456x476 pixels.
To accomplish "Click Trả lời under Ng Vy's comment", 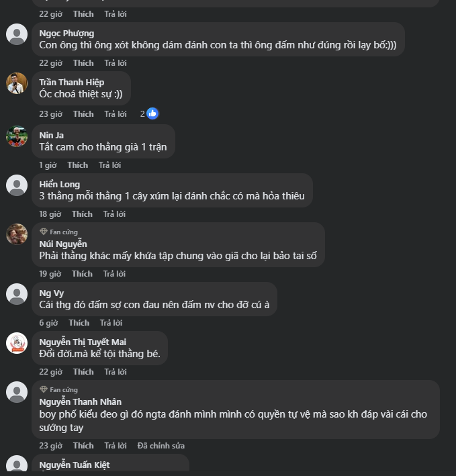I will (x=111, y=323).
